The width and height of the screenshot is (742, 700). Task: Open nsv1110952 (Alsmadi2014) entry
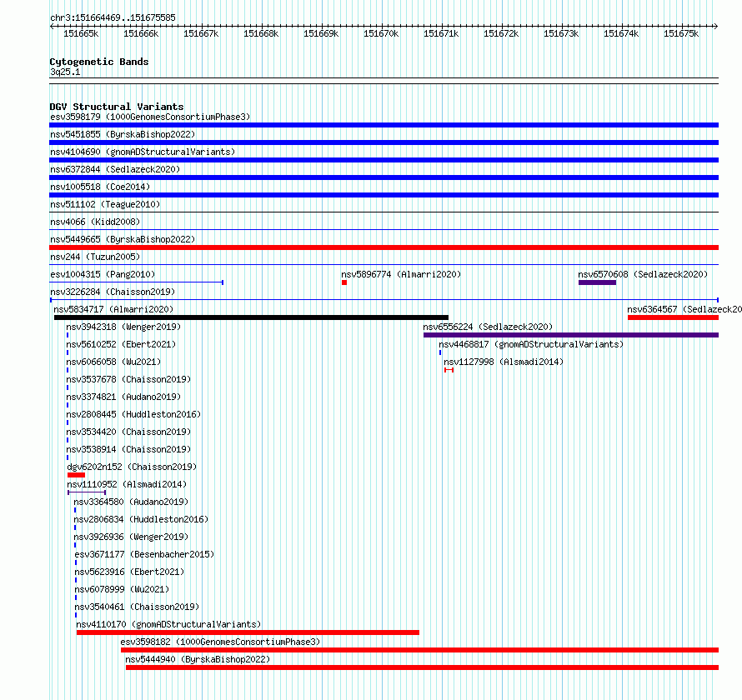(127, 484)
